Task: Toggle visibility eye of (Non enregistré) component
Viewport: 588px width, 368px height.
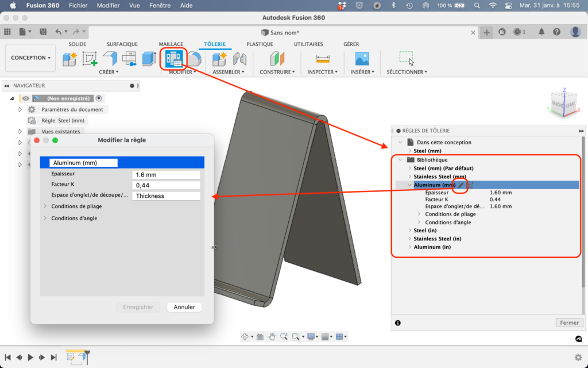Action: [25, 98]
